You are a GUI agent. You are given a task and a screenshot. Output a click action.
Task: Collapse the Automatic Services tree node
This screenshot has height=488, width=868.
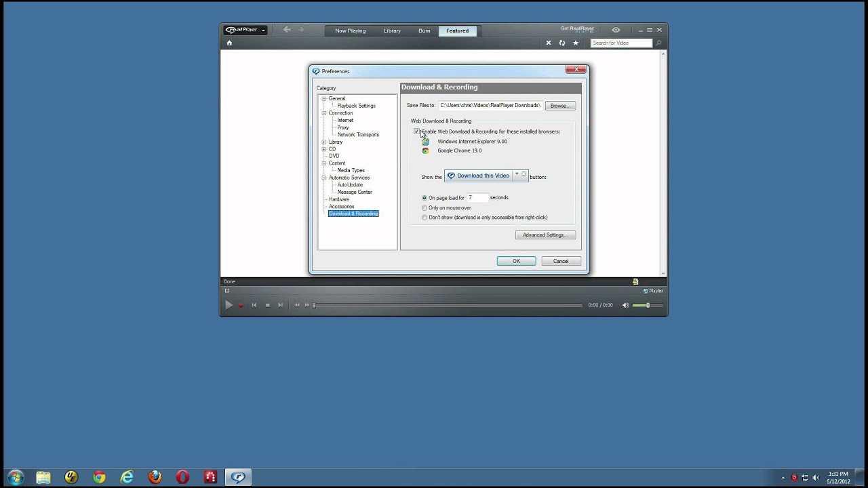[324, 178]
